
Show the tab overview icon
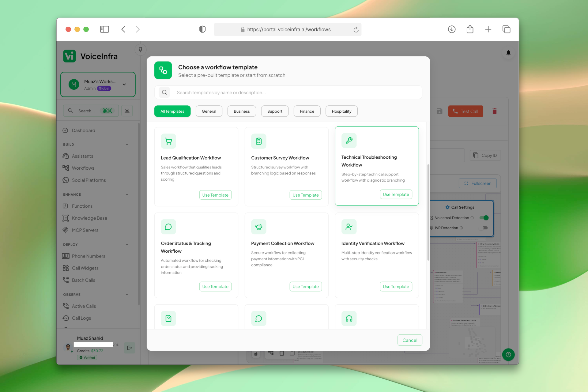click(507, 29)
